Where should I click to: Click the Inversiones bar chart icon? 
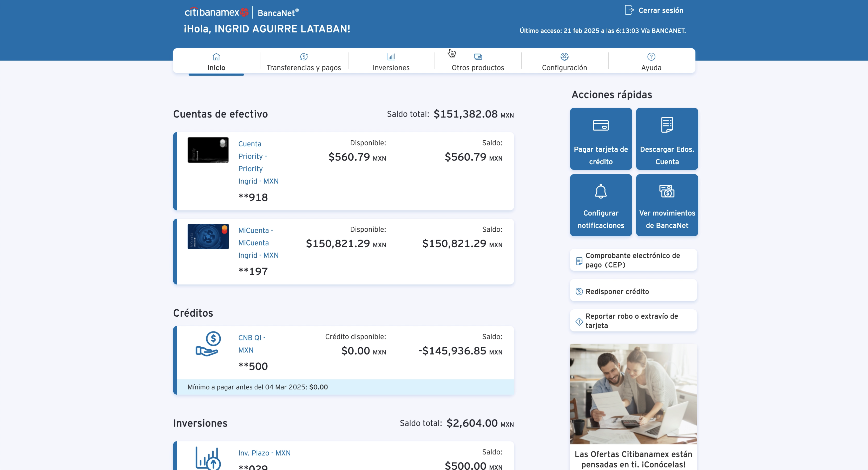391,57
